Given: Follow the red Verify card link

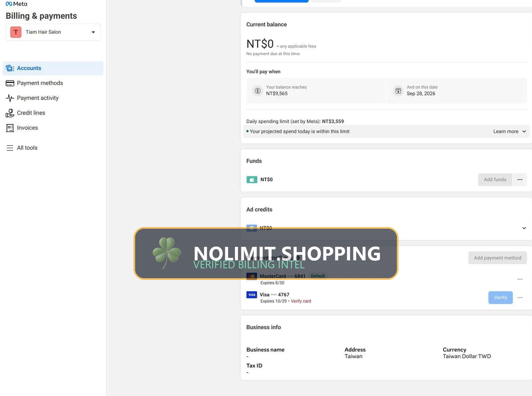Looking at the screenshot, I should click(301, 301).
